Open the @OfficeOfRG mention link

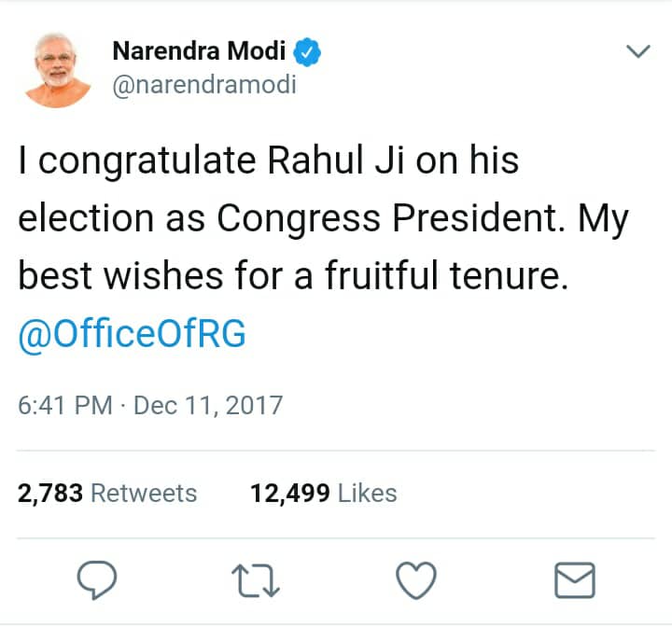[x=132, y=335]
